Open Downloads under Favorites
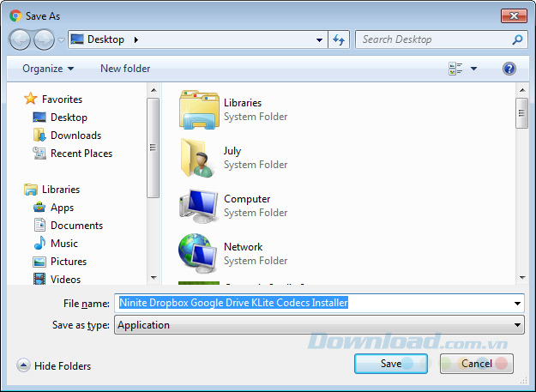 click(75, 136)
